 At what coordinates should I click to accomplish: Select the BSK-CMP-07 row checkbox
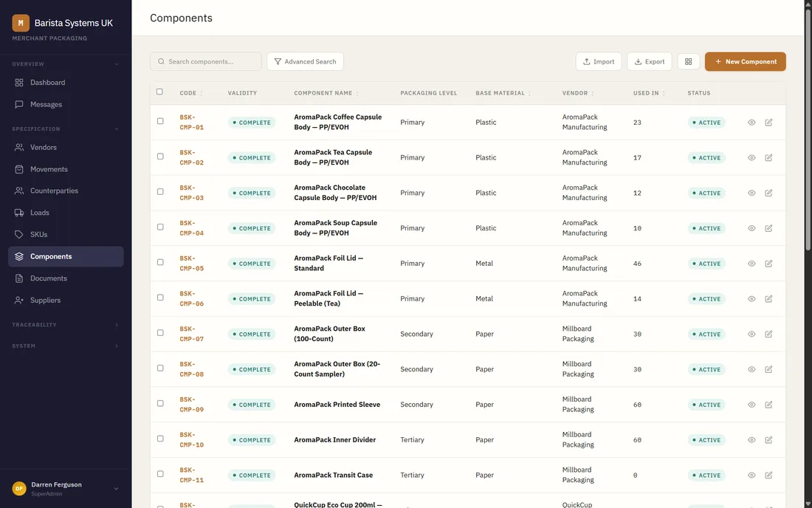pyautogui.click(x=160, y=332)
